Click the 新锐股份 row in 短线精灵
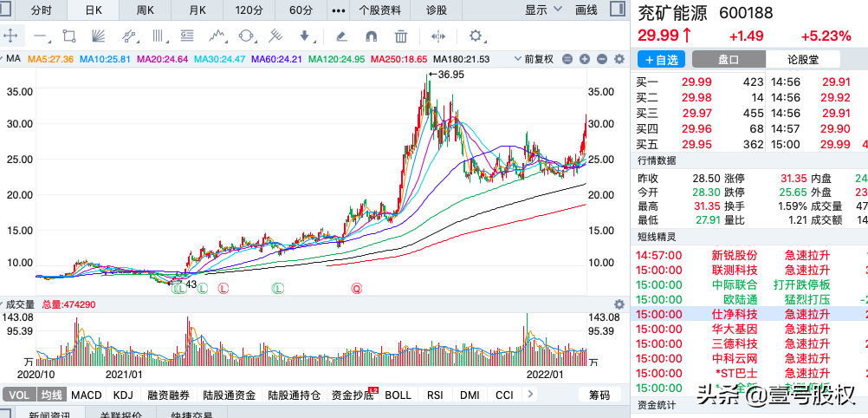The height and width of the screenshot is (418, 868). pyautogui.click(x=749, y=255)
